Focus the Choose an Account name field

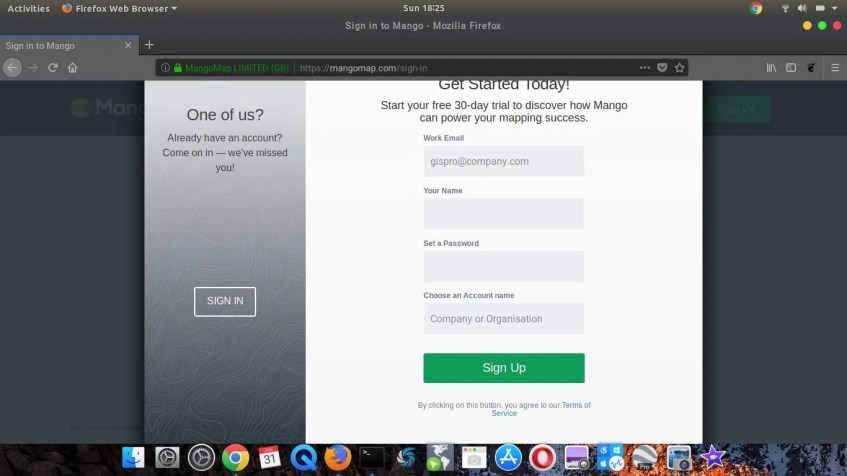(x=503, y=318)
